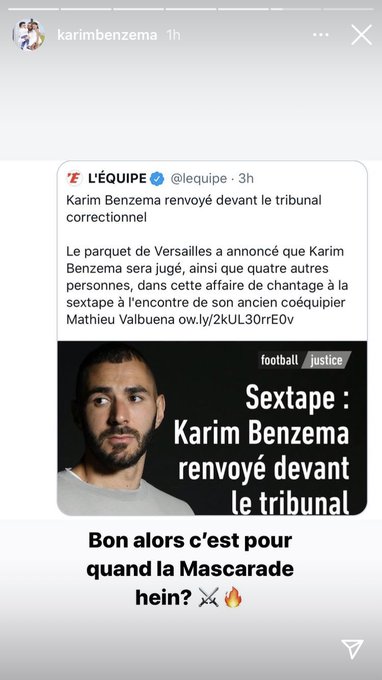This screenshot has width=382, height=680.
Task: Click the tweet headline about tribunal correctionnel
Action: [194, 209]
